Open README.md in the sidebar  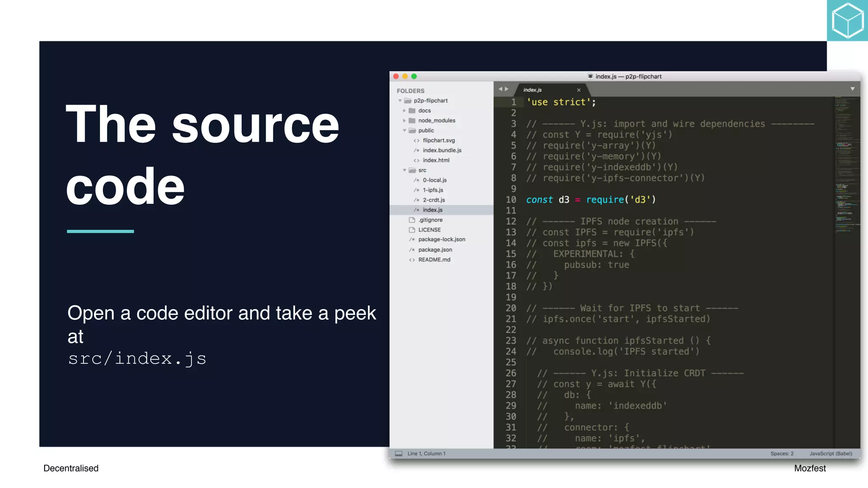tap(434, 260)
